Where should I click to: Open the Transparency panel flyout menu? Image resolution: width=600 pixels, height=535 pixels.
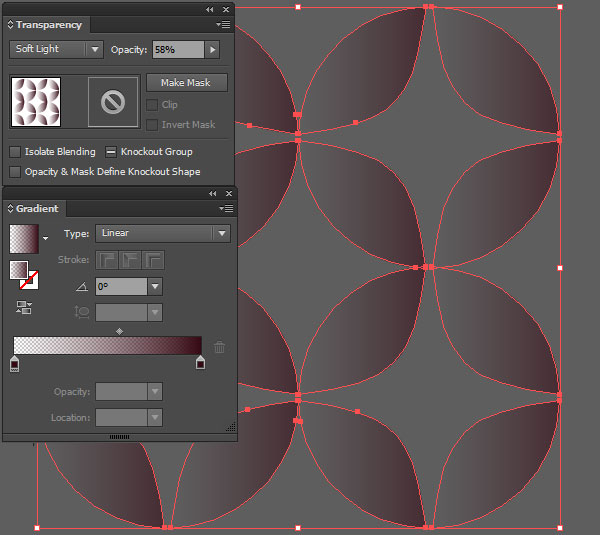pos(225,24)
